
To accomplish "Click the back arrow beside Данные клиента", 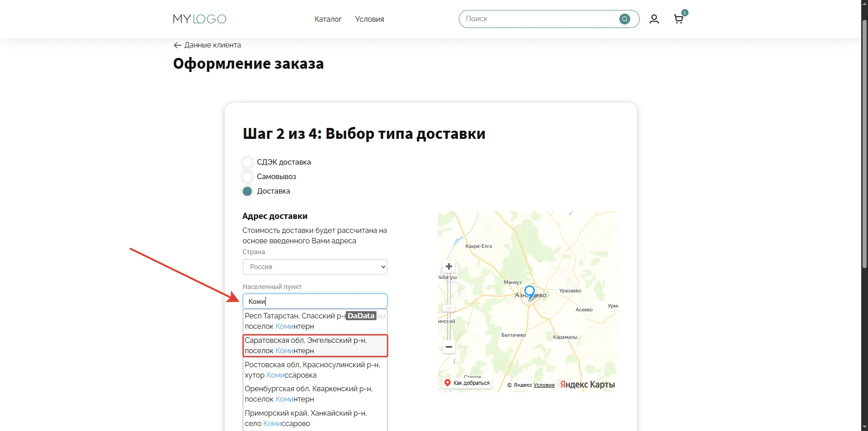I will (177, 45).
